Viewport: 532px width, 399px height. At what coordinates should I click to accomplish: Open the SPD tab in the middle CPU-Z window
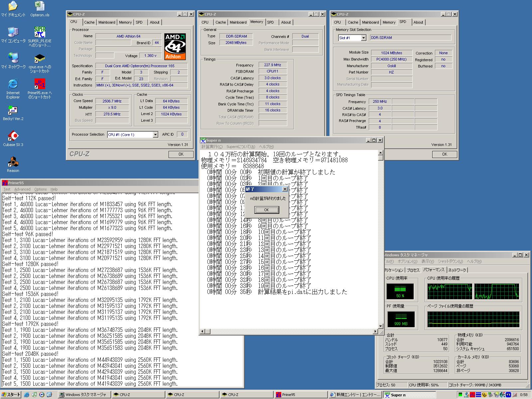(271, 22)
